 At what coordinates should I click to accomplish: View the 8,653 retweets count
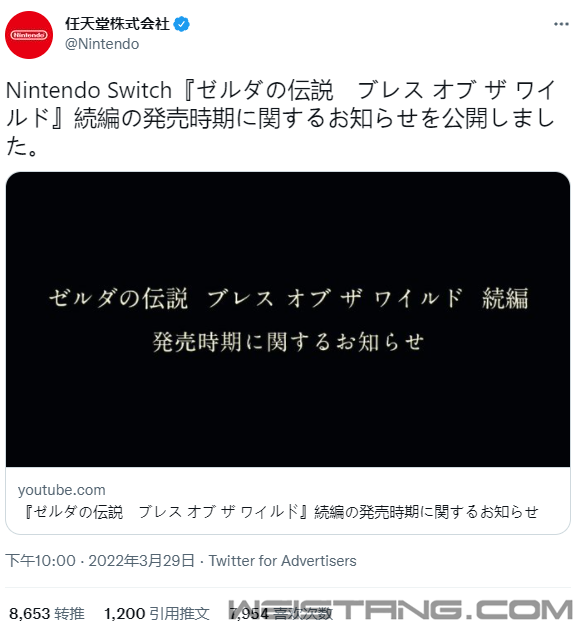(29, 614)
